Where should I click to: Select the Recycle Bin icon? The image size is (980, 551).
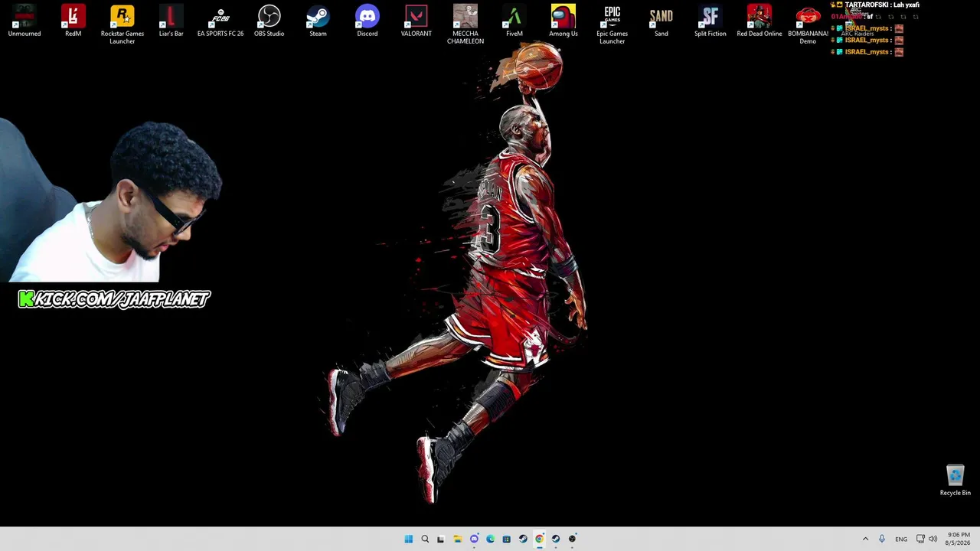click(x=955, y=481)
